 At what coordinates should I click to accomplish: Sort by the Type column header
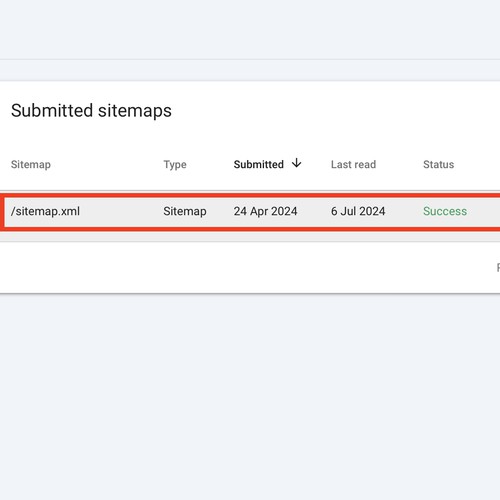[x=175, y=165]
